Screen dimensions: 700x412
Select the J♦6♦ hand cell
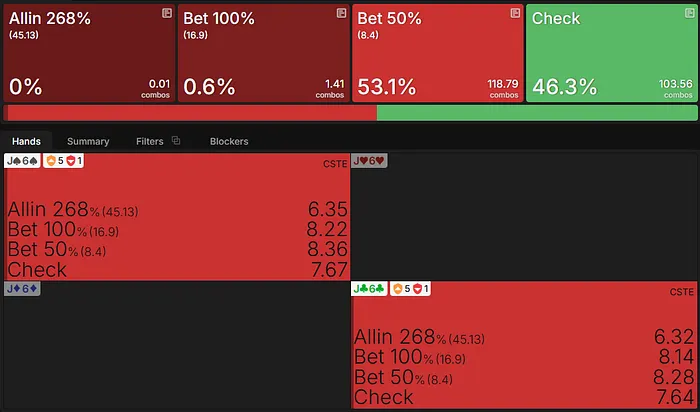176,345
